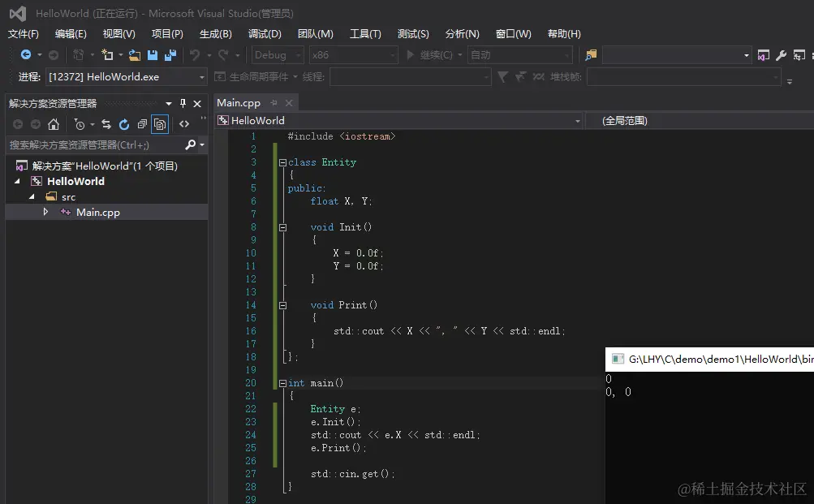Toggle the pin on Main.cpp tab
This screenshot has width=814, height=504.
[x=273, y=103]
